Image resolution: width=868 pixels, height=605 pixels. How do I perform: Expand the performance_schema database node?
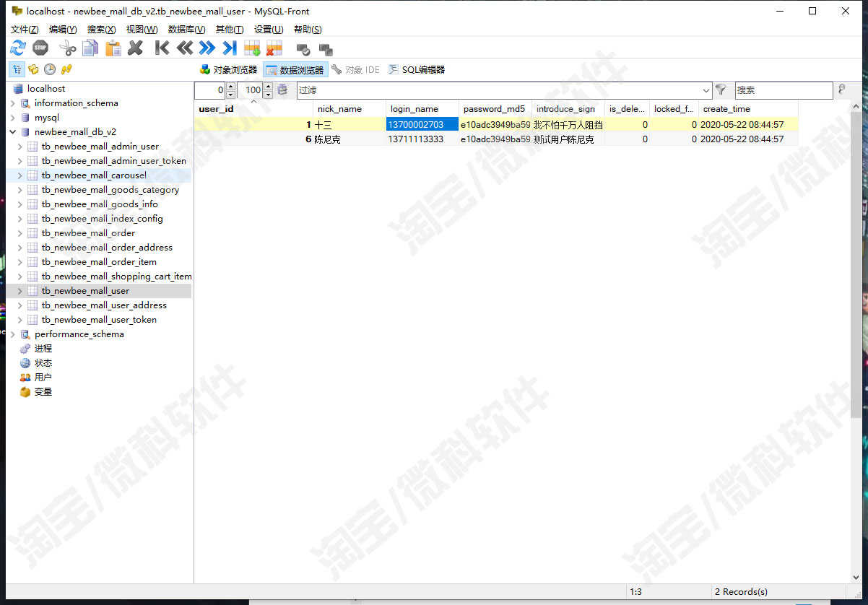[x=13, y=334]
